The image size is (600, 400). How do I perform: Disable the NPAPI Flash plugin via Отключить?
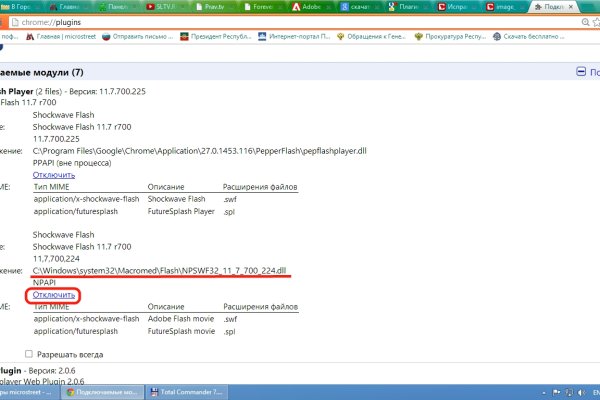pos(53,295)
